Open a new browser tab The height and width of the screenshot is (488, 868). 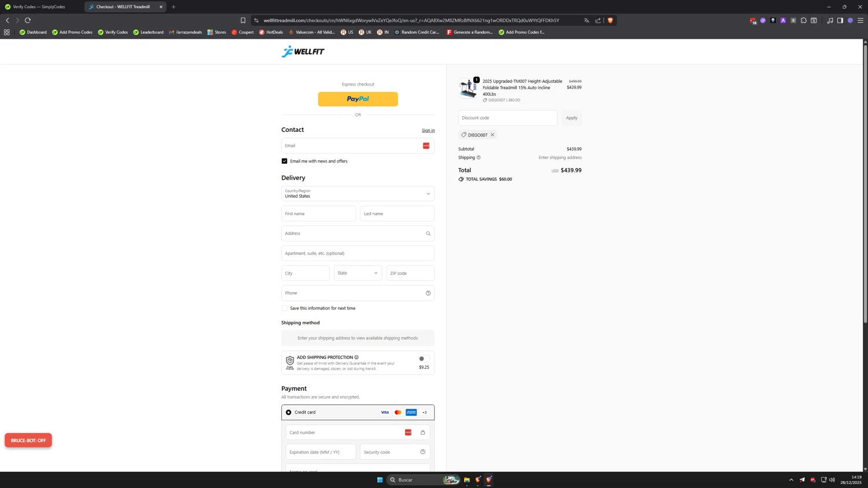point(174,7)
